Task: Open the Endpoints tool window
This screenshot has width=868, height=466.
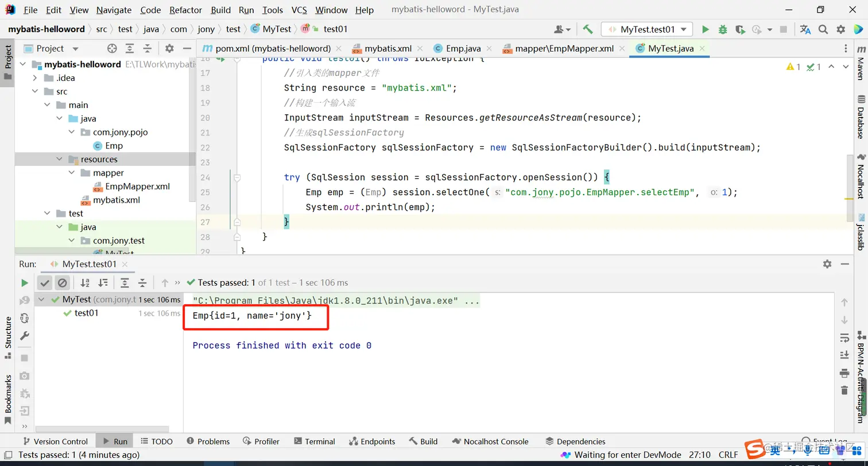Action: [371, 441]
